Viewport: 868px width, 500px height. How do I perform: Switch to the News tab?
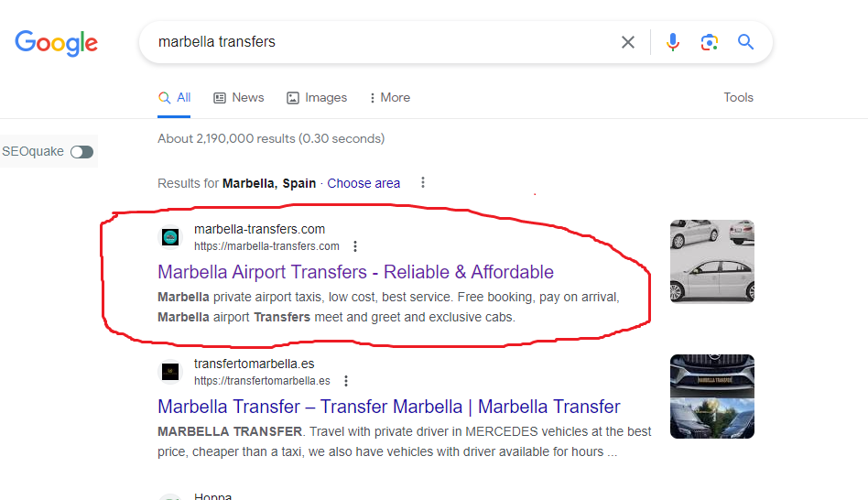[239, 97]
